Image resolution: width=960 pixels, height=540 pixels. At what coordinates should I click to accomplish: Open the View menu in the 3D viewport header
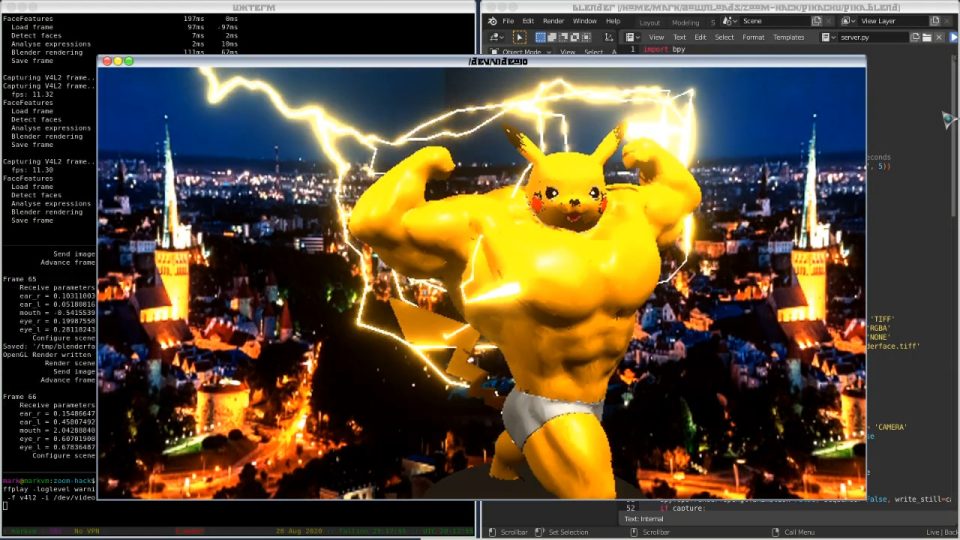click(x=568, y=52)
